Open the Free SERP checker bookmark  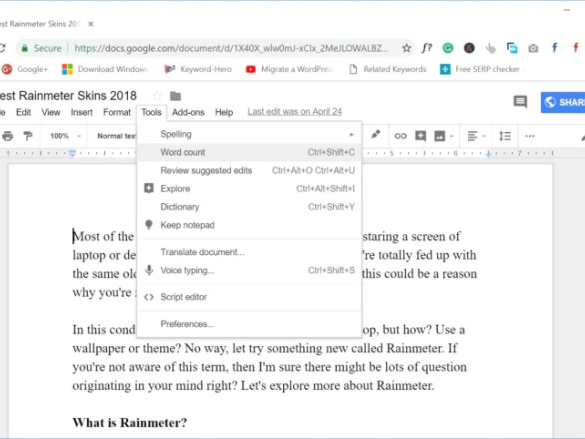click(480, 69)
